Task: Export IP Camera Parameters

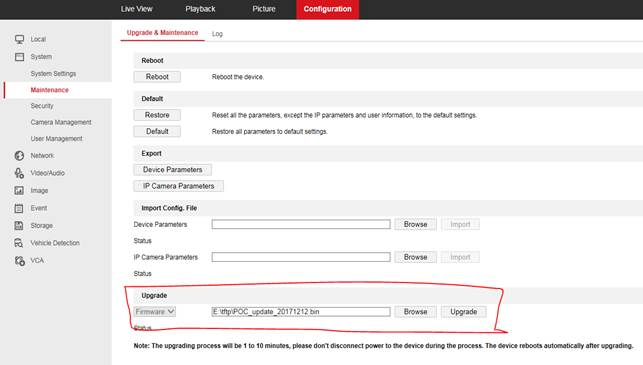Action: 178,186
